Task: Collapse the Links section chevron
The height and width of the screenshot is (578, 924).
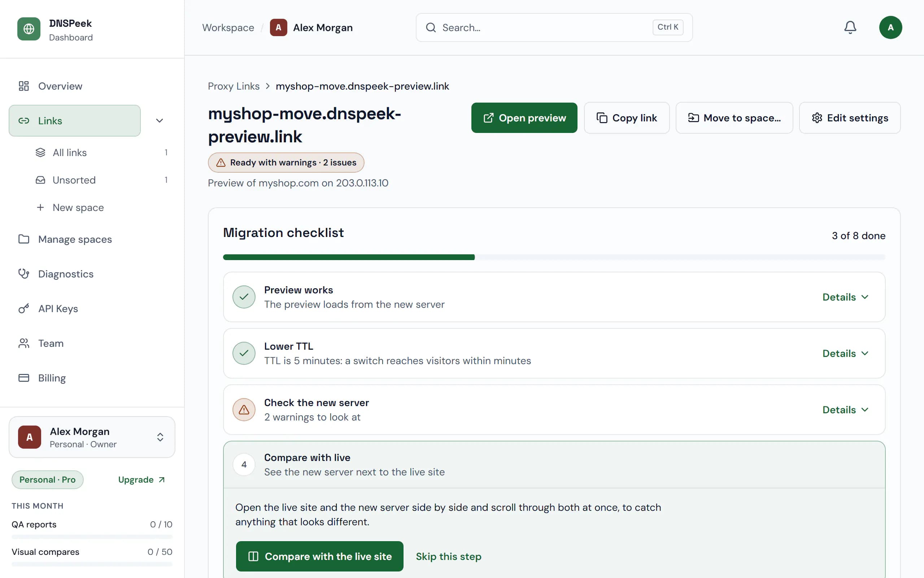Action: click(x=160, y=120)
